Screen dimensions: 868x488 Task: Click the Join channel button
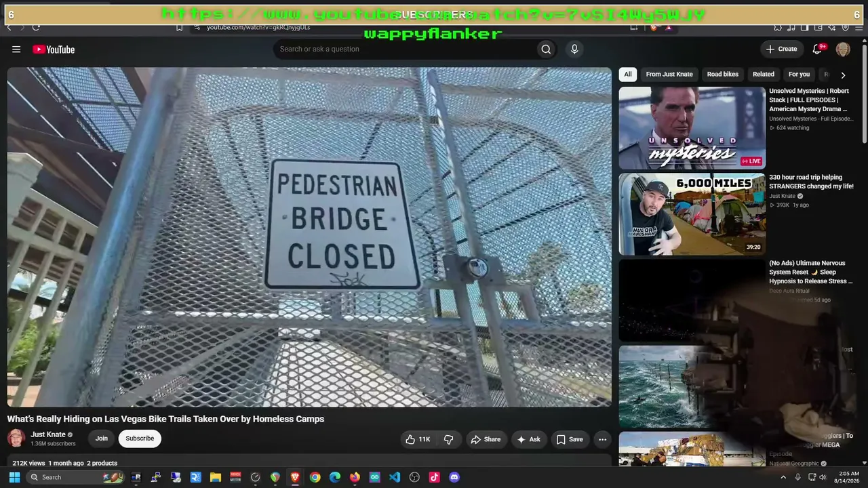tap(102, 439)
